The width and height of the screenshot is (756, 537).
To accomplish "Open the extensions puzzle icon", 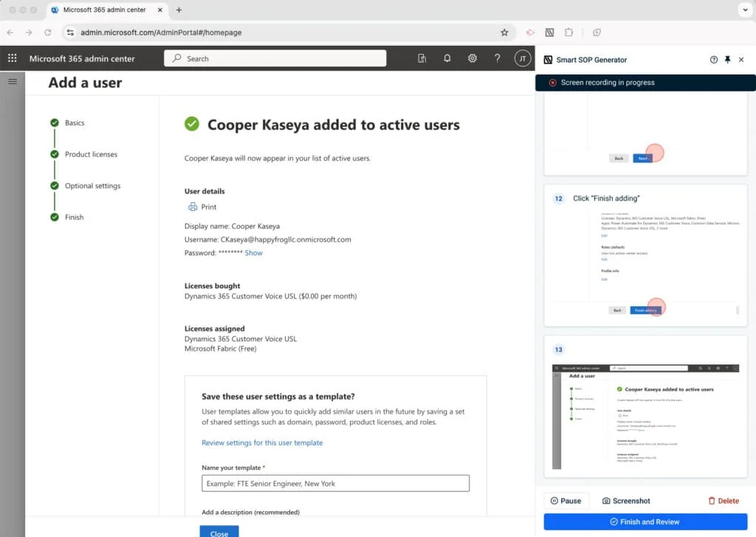I will point(569,32).
